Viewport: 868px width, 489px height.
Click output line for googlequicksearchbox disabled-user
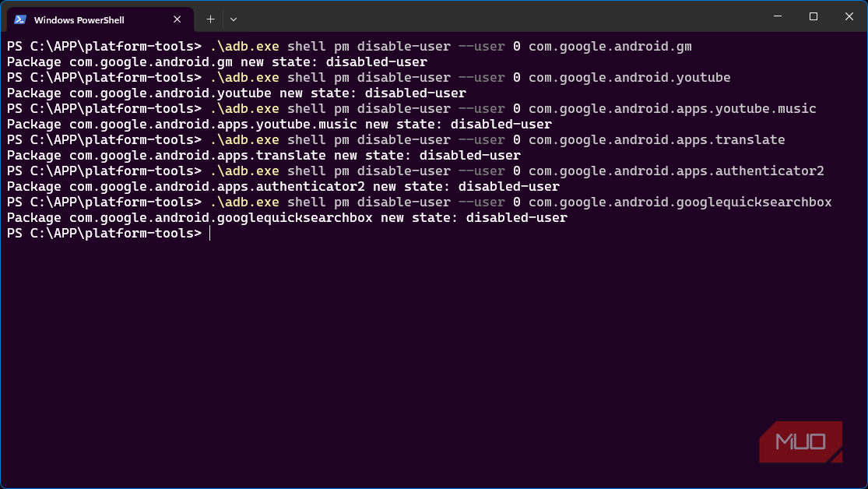tap(287, 218)
